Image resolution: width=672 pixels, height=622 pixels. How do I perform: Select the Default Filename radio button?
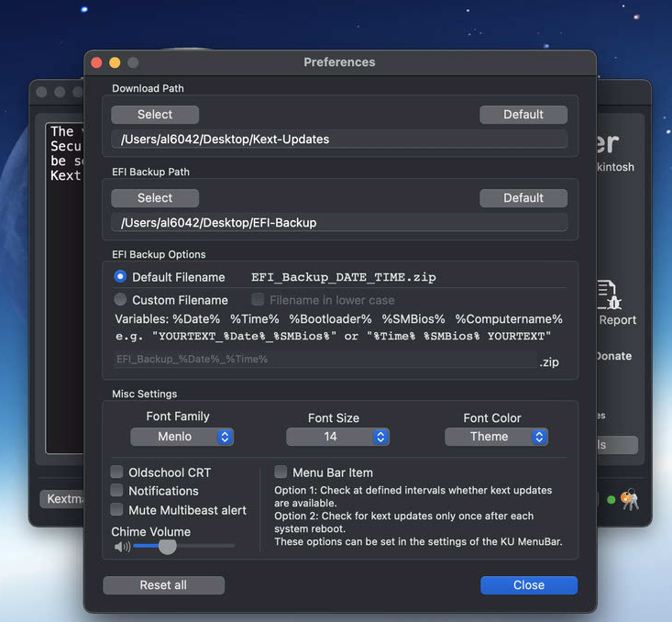(120, 277)
